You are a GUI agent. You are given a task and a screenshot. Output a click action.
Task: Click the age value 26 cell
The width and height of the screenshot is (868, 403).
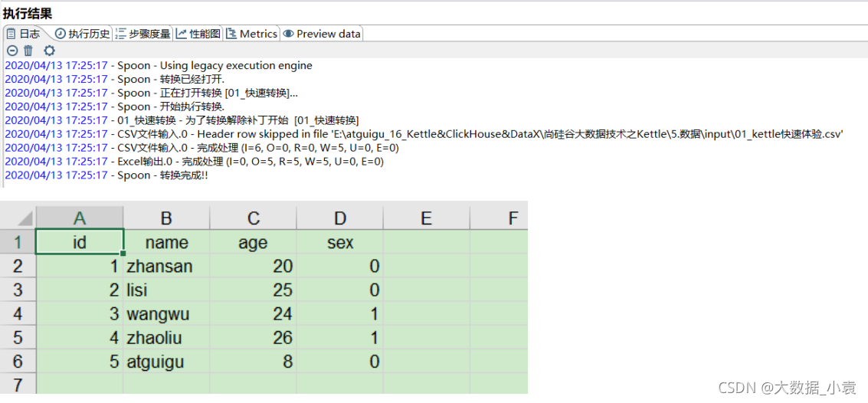[253, 338]
